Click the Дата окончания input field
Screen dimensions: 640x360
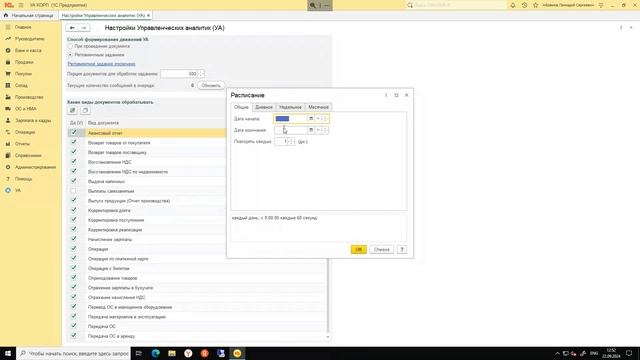pos(290,130)
